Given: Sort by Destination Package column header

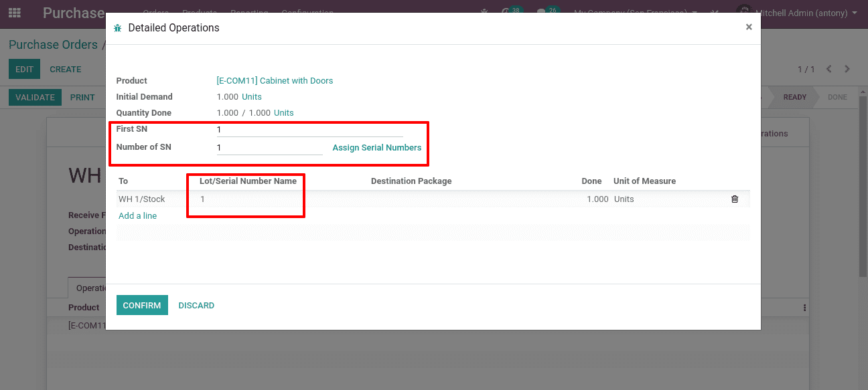Looking at the screenshot, I should [x=411, y=181].
